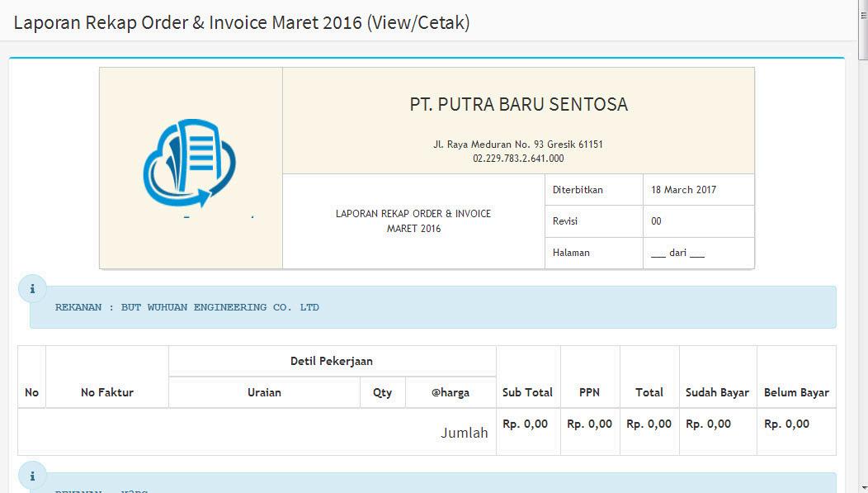Click tax number 02.229.783.2.641.000
Image resolution: width=868 pixels, height=493 pixels.
click(518, 159)
